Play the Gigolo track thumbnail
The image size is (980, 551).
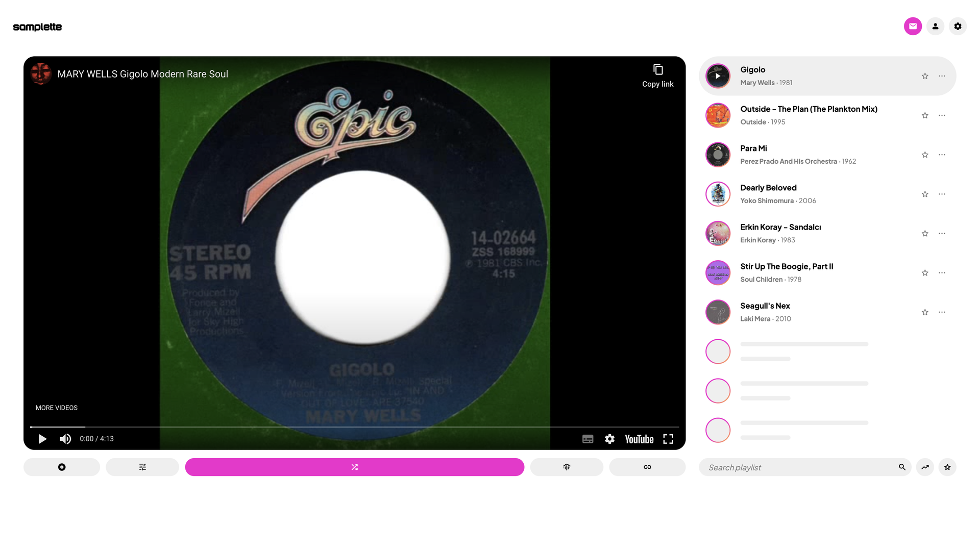pyautogui.click(x=718, y=76)
